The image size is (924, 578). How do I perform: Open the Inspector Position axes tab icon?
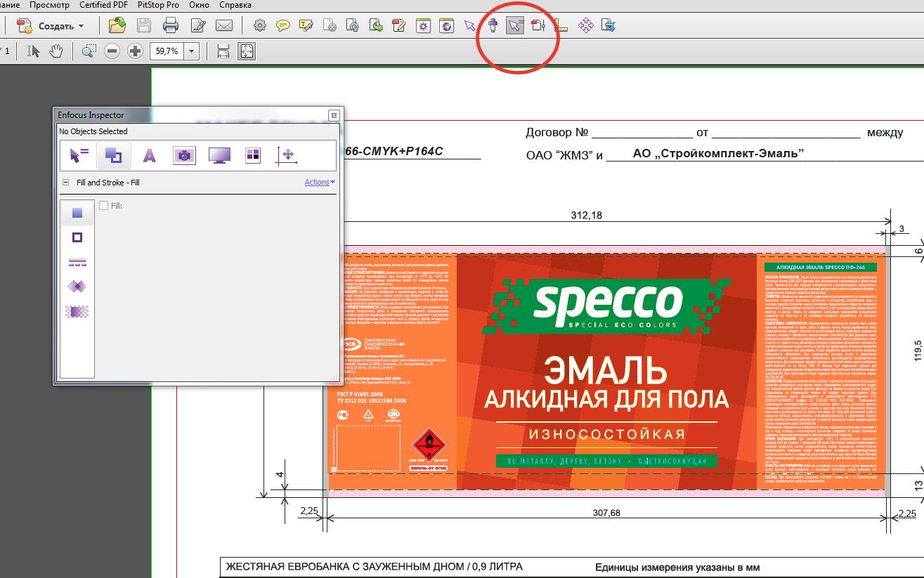286,155
